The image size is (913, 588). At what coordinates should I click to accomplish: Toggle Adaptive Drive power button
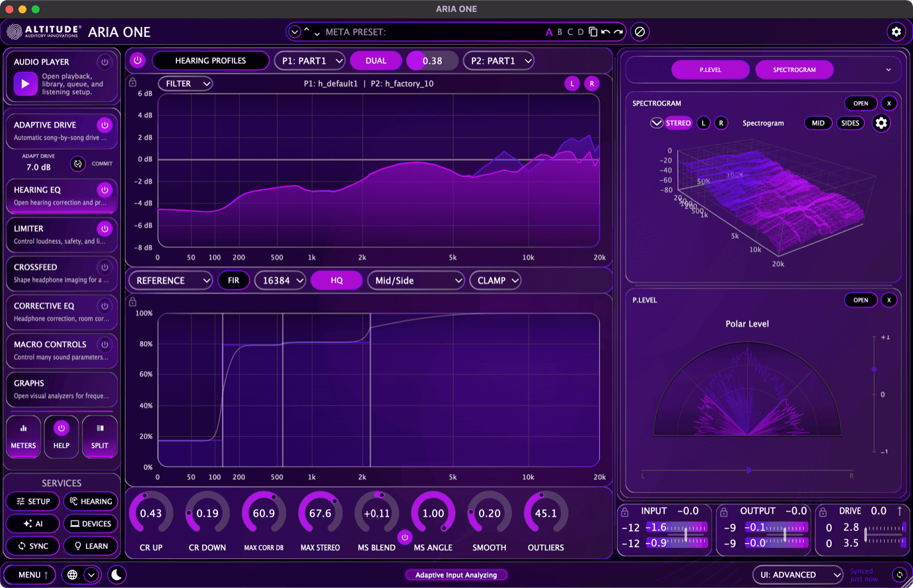[x=104, y=125]
